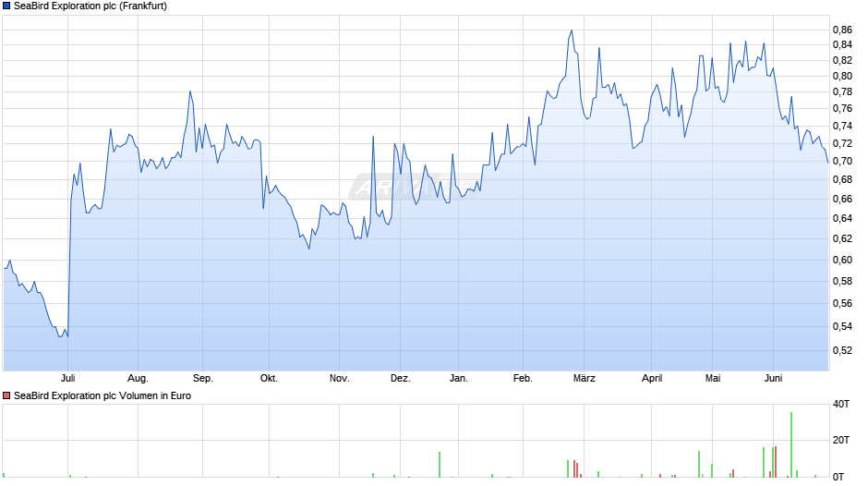This screenshot has width=868, height=486.
Task: Click the 'Juli' month label
Action: pos(67,379)
